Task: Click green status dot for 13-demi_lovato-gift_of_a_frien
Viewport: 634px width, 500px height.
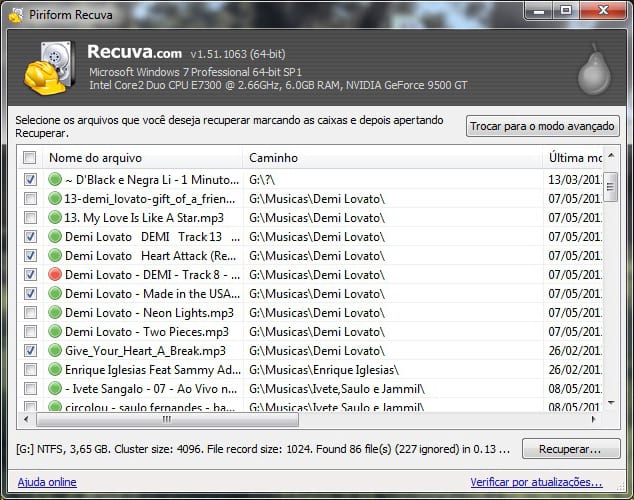Action: point(55,198)
